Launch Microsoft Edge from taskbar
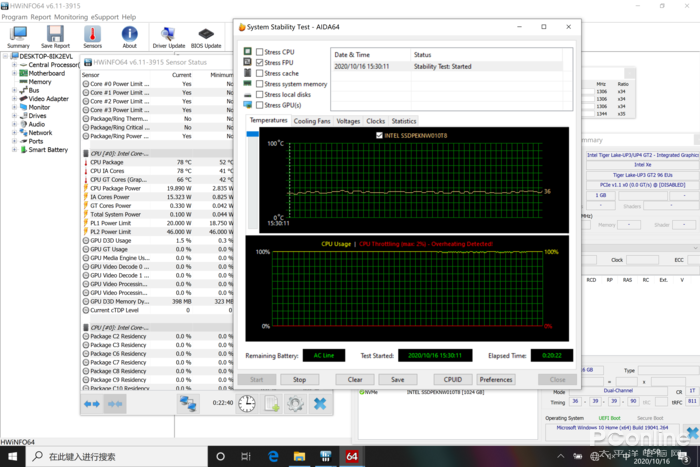This screenshot has height=467, width=700. 273,456
